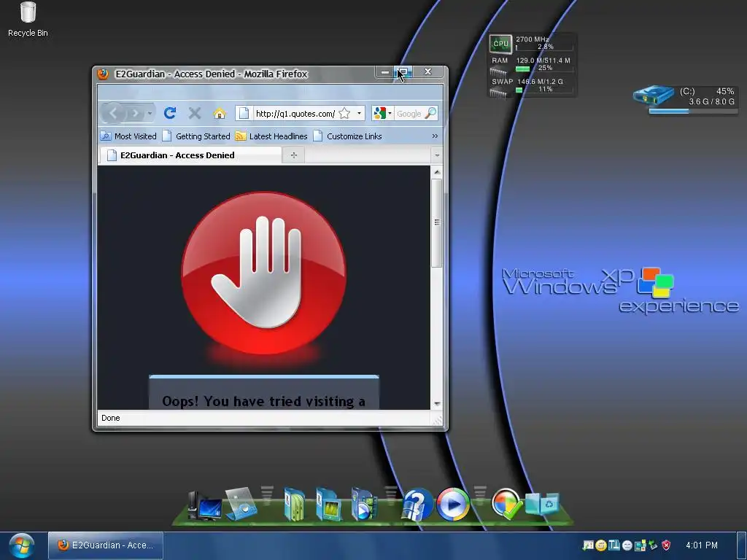
Task: Click the checklist tray icon
Action: click(589, 545)
